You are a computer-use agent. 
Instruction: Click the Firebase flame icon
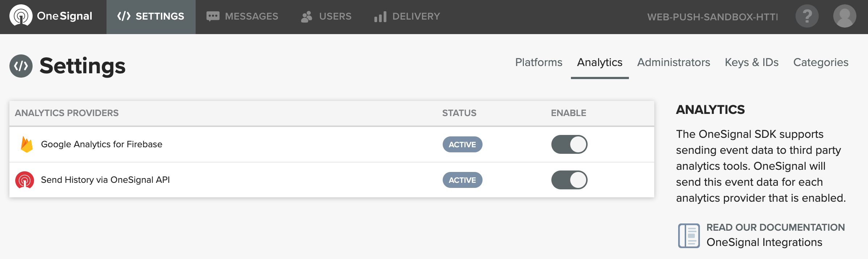27,144
